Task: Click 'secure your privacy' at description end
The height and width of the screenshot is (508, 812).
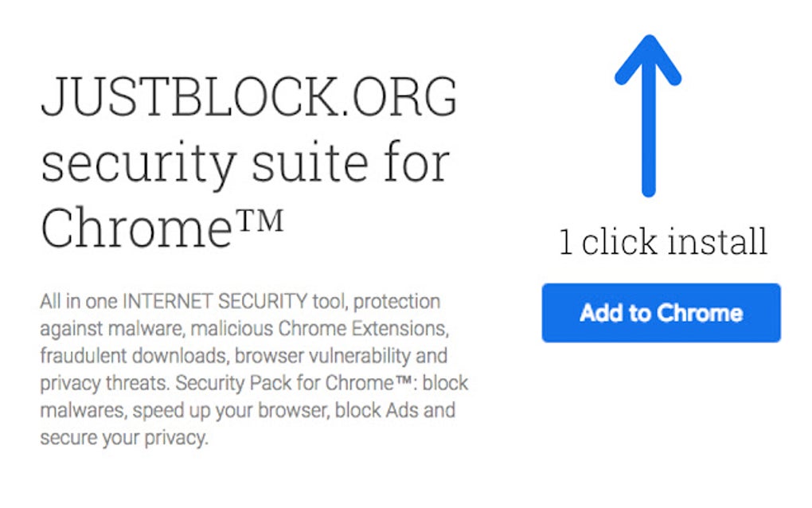Action: tap(125, 436)
